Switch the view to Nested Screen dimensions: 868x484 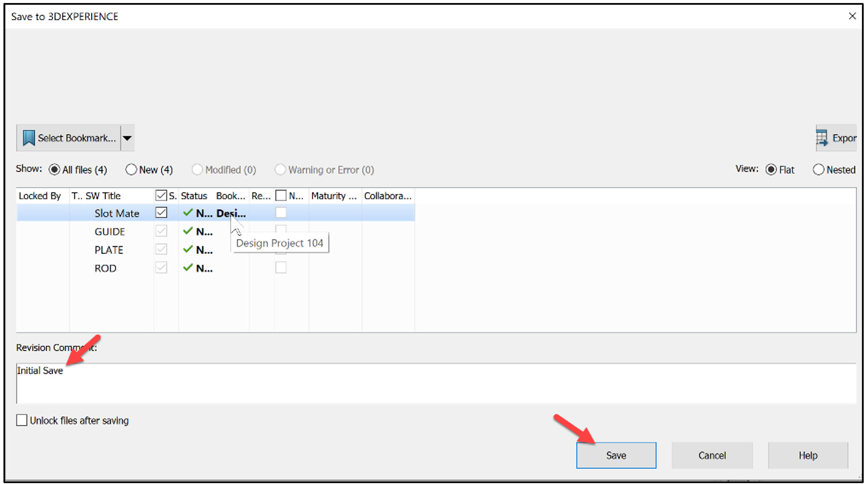pos(819,169)
